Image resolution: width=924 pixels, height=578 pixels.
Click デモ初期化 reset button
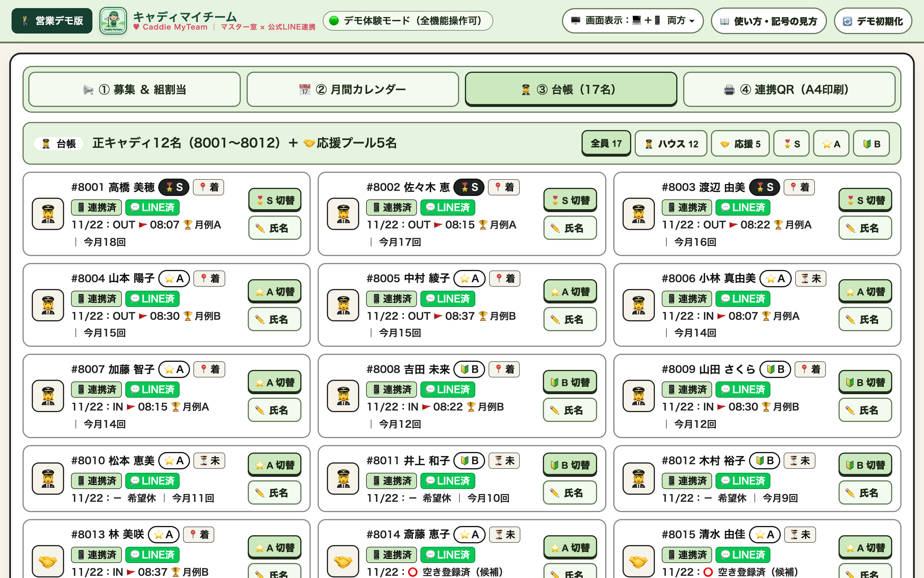pyautogui.click(x=873, y=21)
